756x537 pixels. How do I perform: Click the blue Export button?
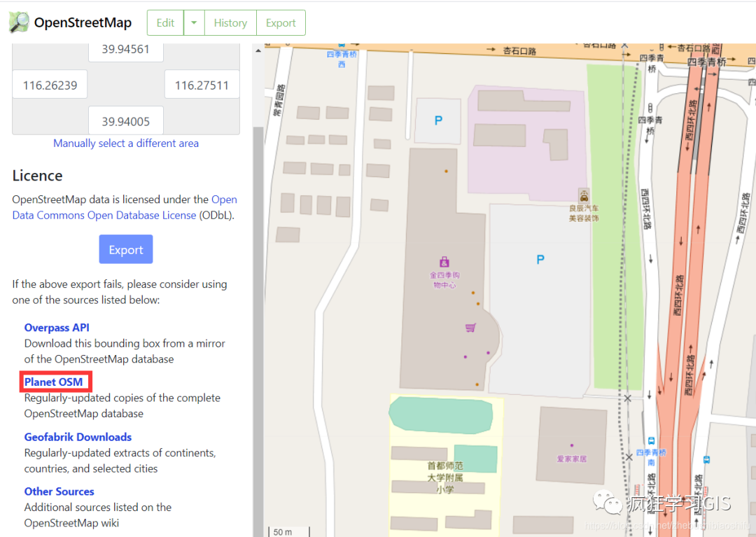(x=126, y=249)
